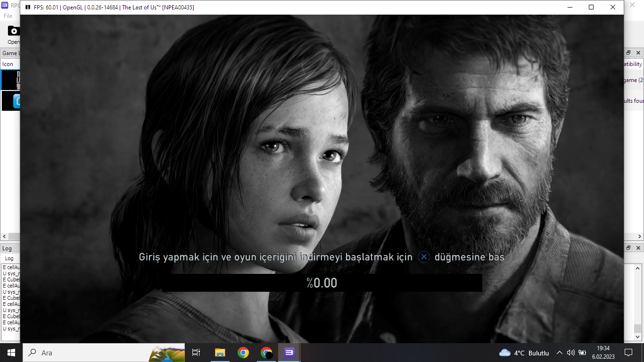
Task: Click the log scrollbar thumb
Action: click(x=638, y=329)
